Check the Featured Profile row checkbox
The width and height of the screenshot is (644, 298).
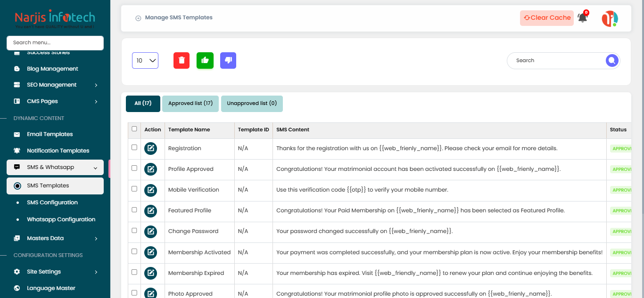[134, 209]
